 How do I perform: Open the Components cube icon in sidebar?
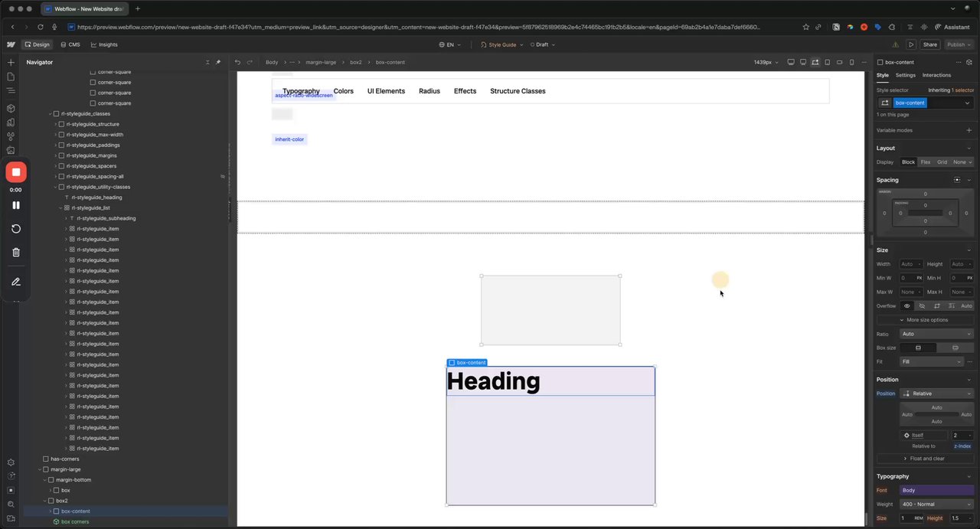(11, 108)
